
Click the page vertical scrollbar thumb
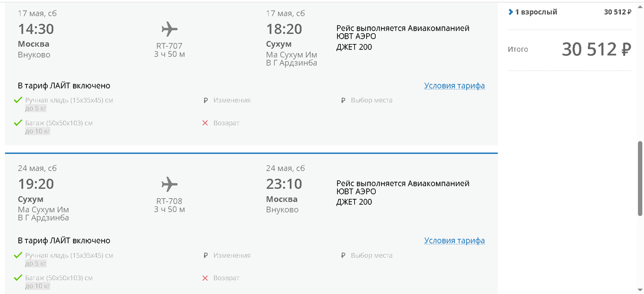point(640,178)
